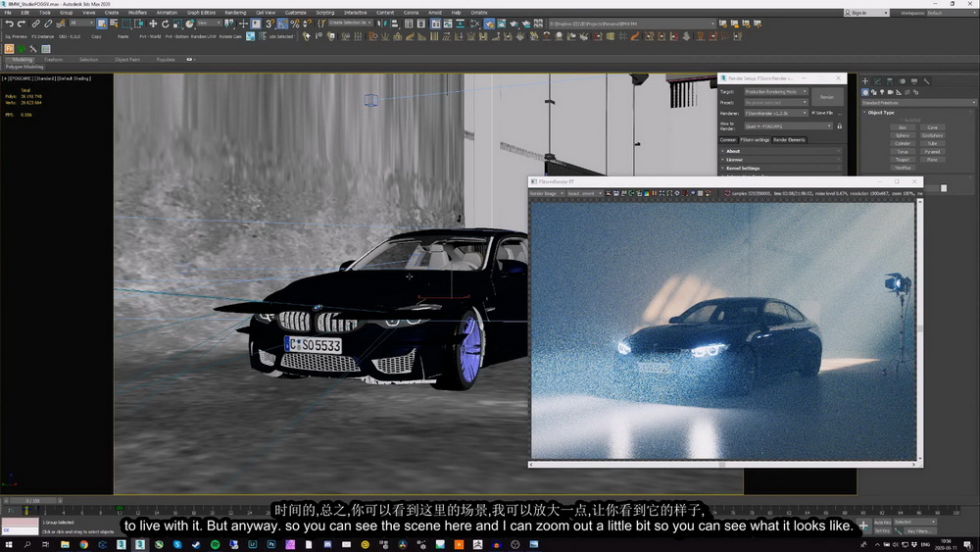Select the Shapes category icon
The image size is (980, 552).
874,92
